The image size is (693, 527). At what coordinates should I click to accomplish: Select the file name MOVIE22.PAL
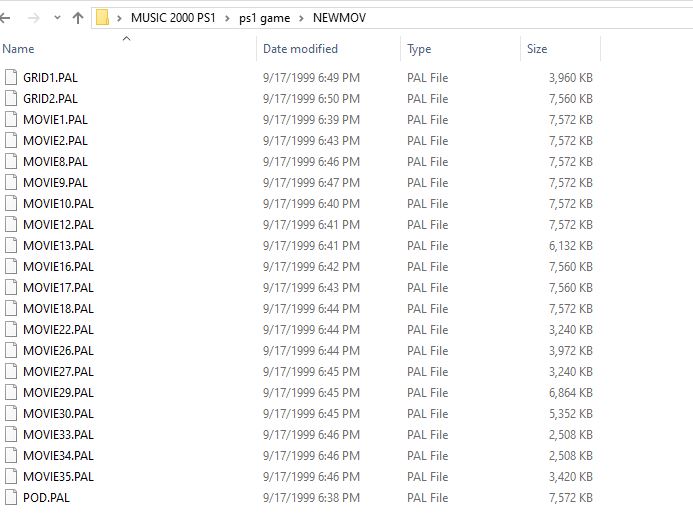tap(58, 330)
